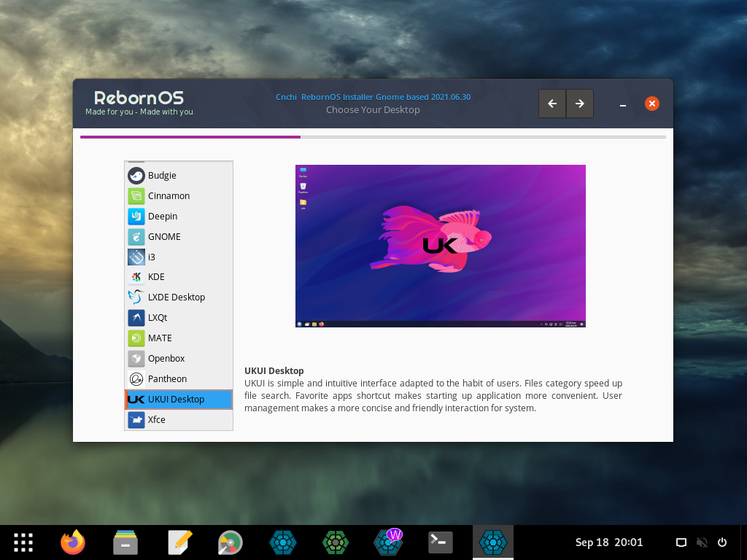Choose the Cinnamon desktop entry

point(179,195)
